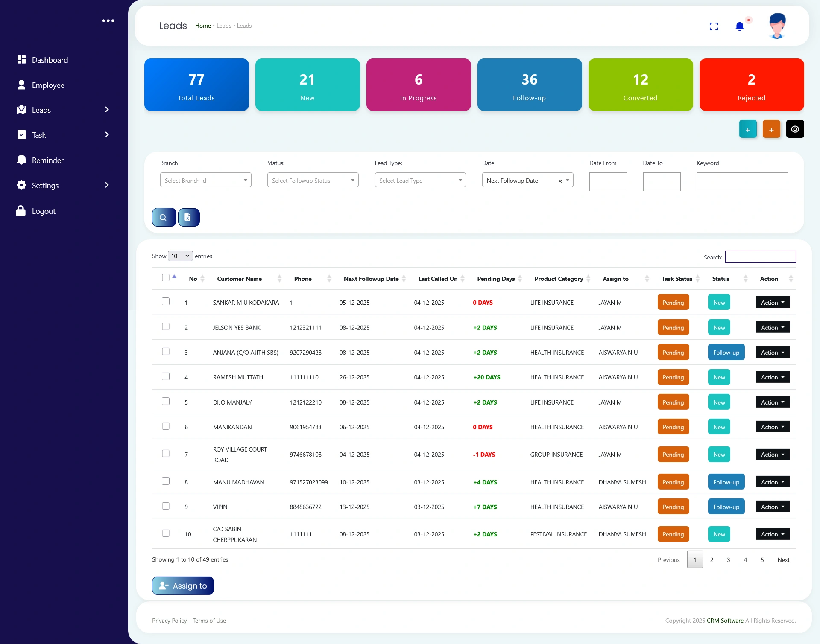Viewport: 820px width, 644px height.
Task: Go to page 3 of results
Action: (728, 560)
